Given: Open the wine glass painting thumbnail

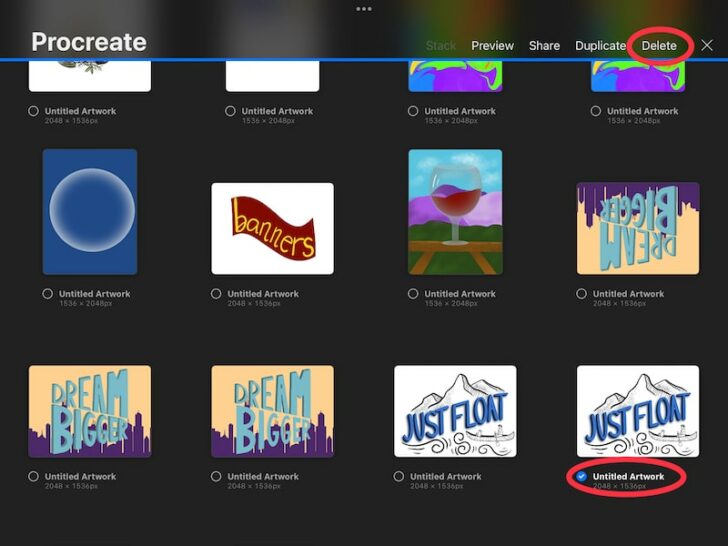Looking at the screenshot, I should [455, 212].
